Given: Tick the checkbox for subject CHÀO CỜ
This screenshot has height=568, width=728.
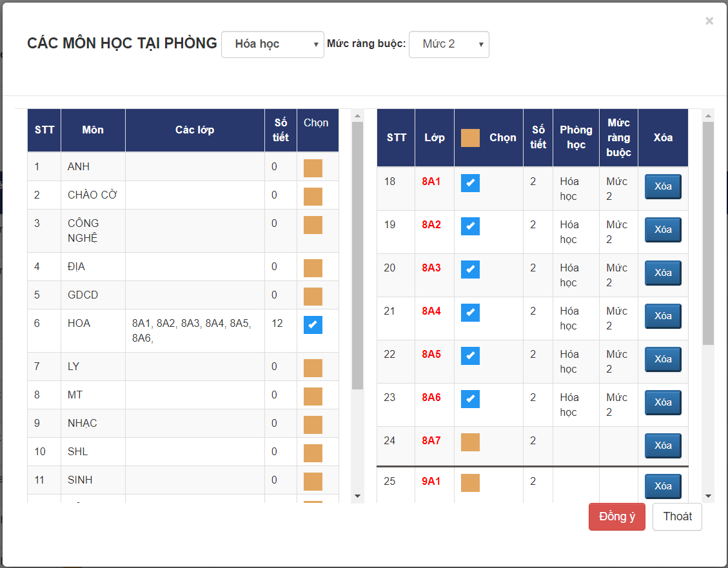Looking at the screenshot, I should pyautogui.click(x=313, y=197).
